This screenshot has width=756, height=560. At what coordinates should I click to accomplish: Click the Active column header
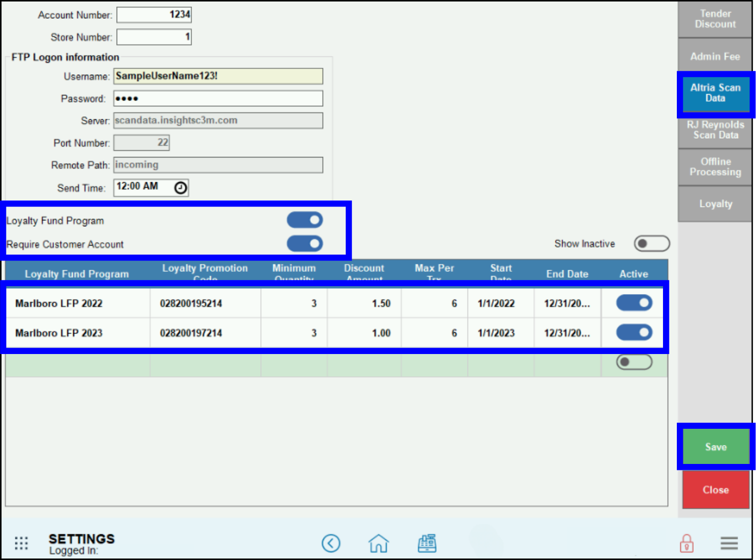tap(633, 274)
